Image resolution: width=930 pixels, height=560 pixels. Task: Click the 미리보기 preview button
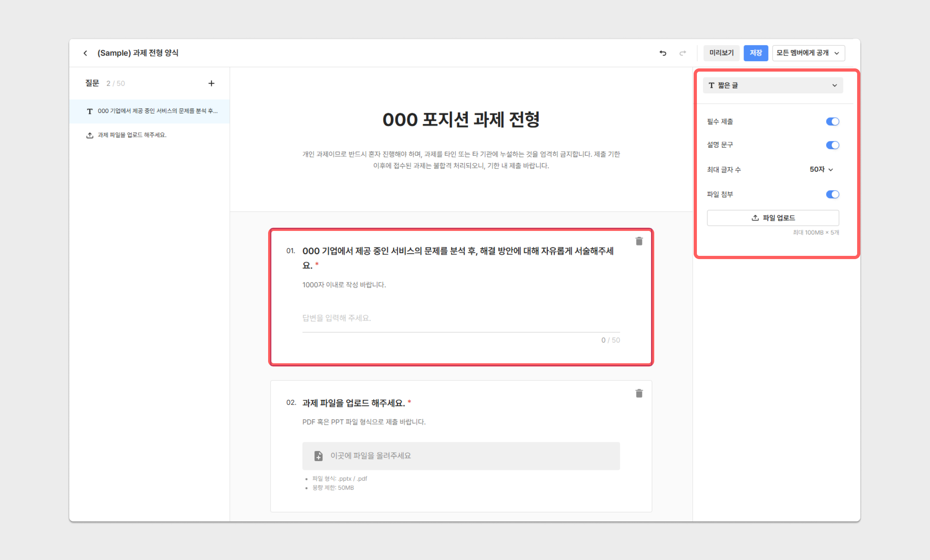pos(721,53)
